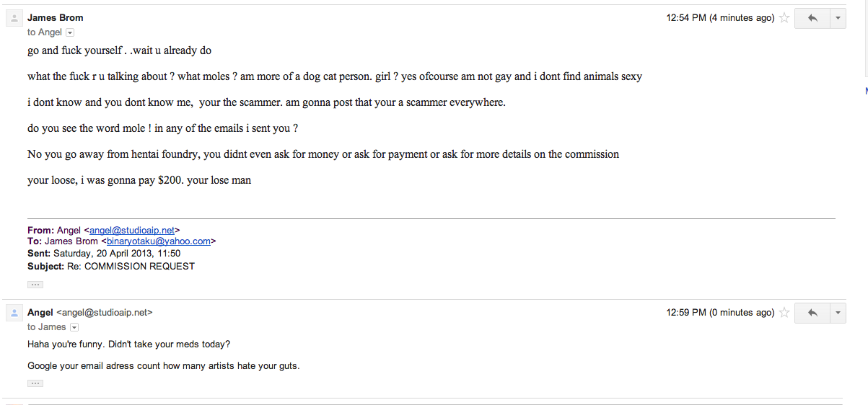Star the James Brom email
Viewport: 868px width, 405px height.
click(x=784, y=18)
